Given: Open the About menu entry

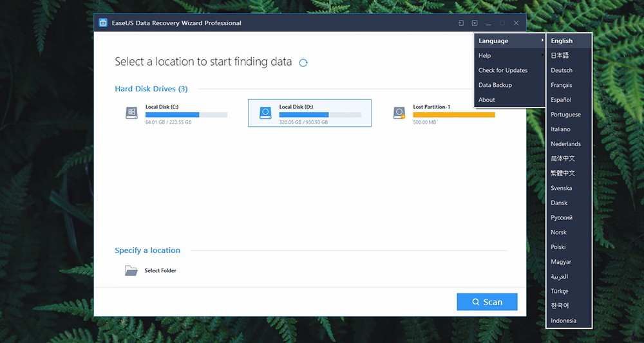Looking at the screenshot, I should (x=509, y=100).
